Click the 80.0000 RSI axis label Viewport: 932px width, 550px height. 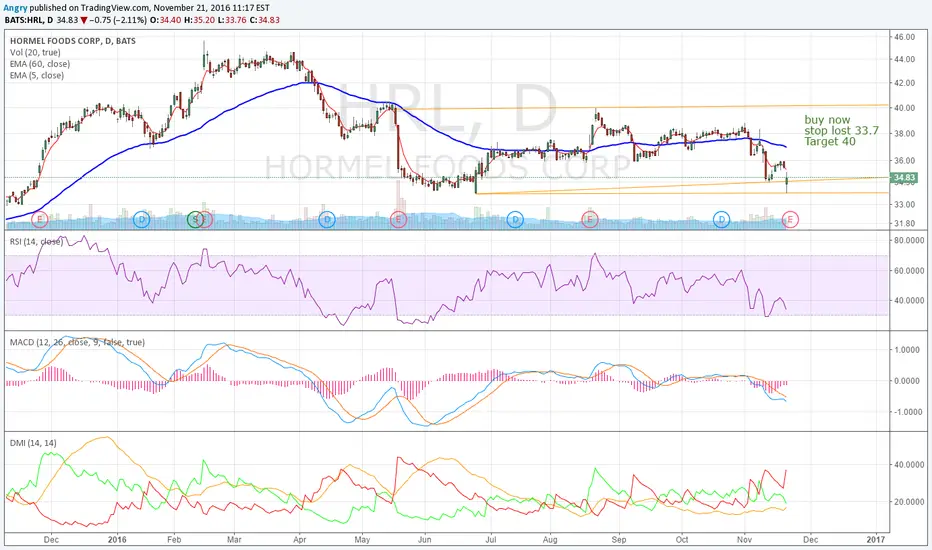click(x=909, y=240)
